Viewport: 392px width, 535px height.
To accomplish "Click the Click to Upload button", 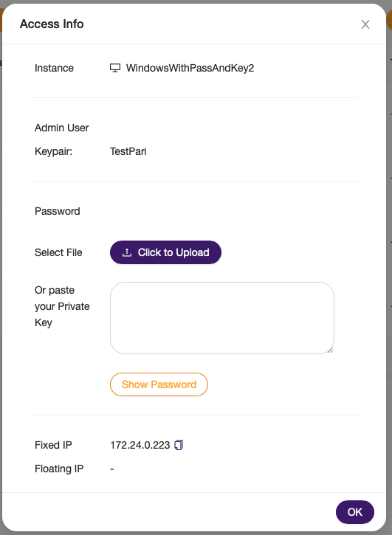I will pos(165,252).
